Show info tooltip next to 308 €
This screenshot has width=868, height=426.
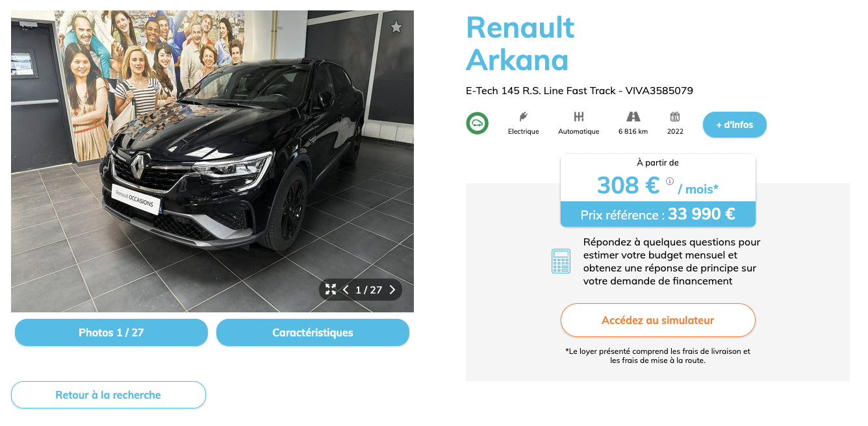(670, 181)
